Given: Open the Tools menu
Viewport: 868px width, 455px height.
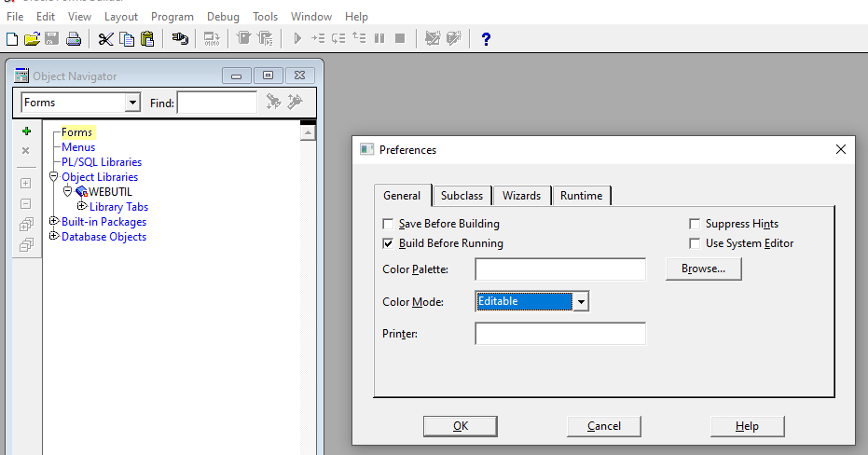Looking at the screenshot, I should (265, 17).
